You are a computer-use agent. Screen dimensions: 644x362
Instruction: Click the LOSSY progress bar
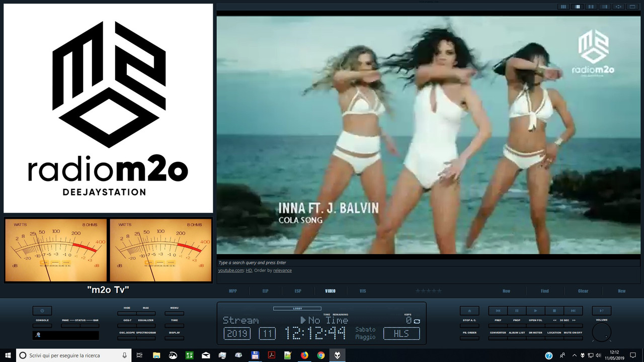(297, 309)
